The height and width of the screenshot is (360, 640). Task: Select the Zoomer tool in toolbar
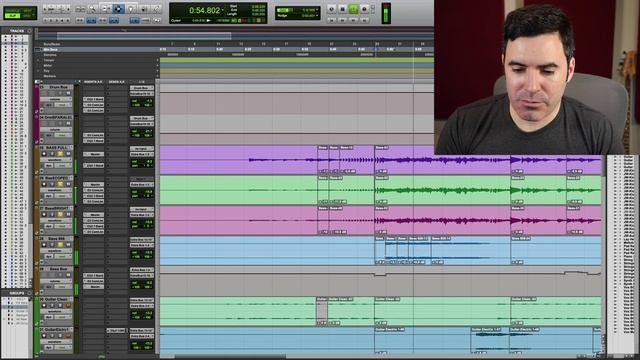click(x=93, y=9)
